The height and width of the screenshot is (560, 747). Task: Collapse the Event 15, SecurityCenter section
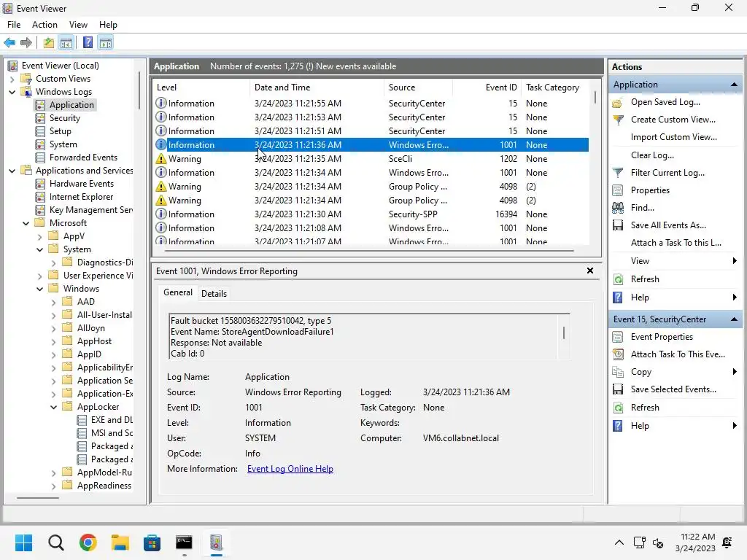tap(734, 319)
